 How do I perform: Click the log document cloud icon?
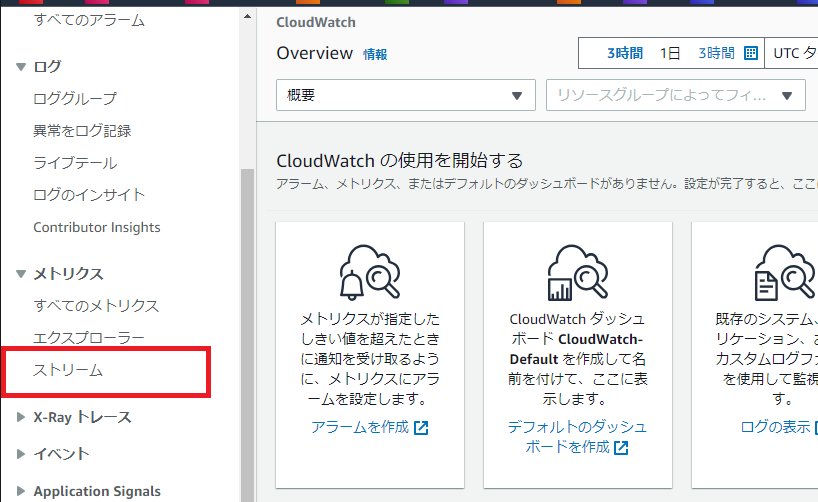pyautogui.click(x=785, y=272)
